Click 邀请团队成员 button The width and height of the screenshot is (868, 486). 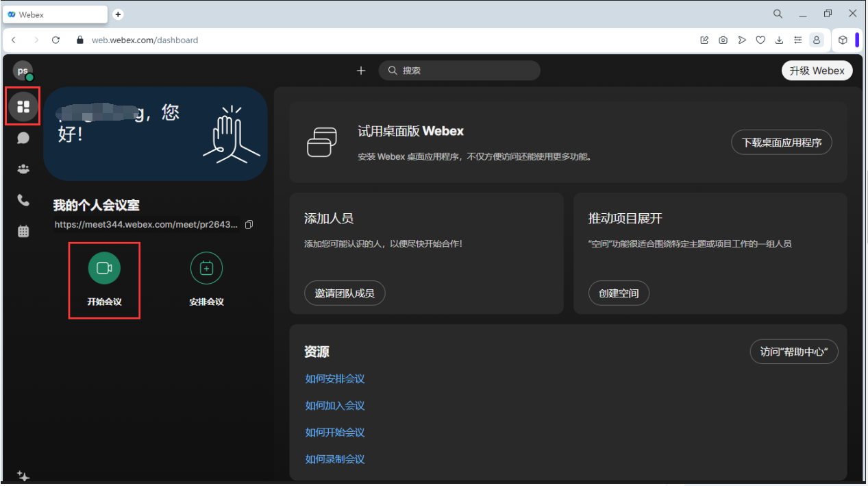[345, 293]
